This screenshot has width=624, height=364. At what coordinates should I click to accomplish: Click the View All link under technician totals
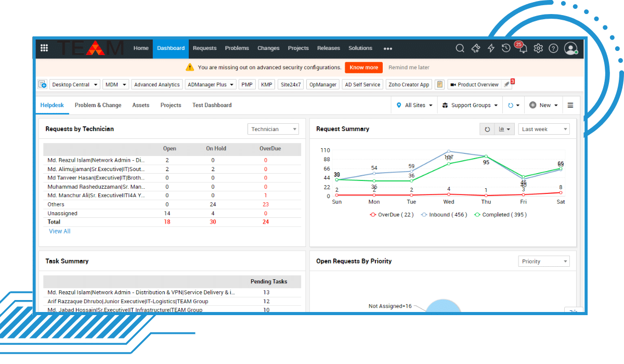tap(59, 231)
